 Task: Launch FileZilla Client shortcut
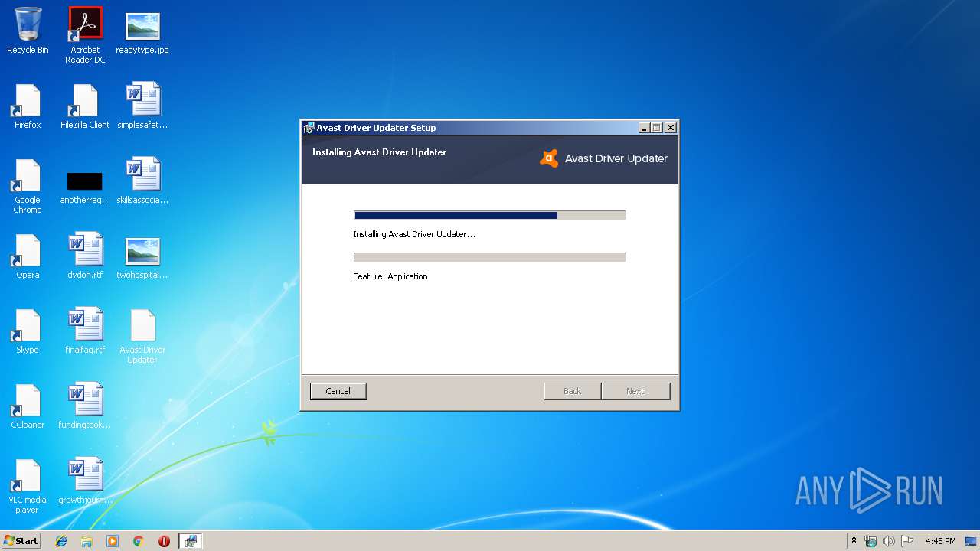(85, 106)
